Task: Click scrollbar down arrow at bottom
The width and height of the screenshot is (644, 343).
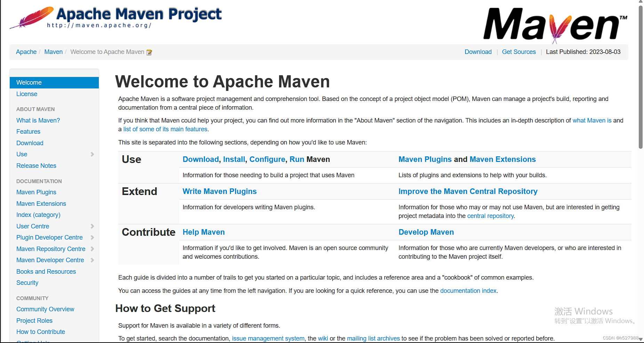Action: 641,339
